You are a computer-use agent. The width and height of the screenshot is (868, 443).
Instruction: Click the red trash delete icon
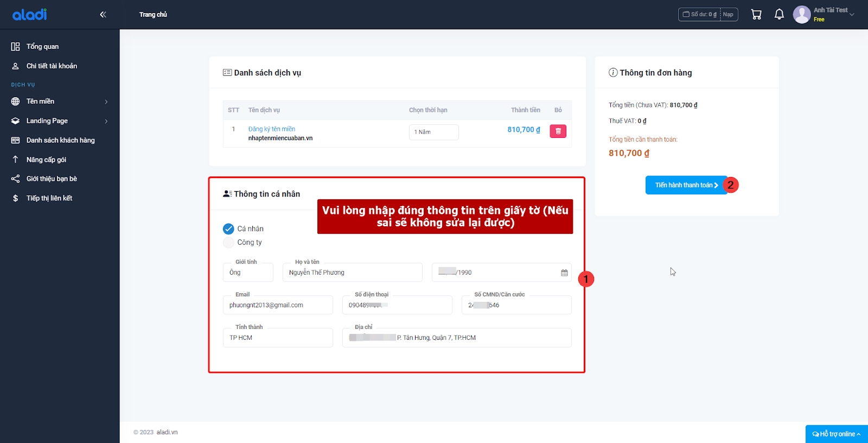point(558,131)
